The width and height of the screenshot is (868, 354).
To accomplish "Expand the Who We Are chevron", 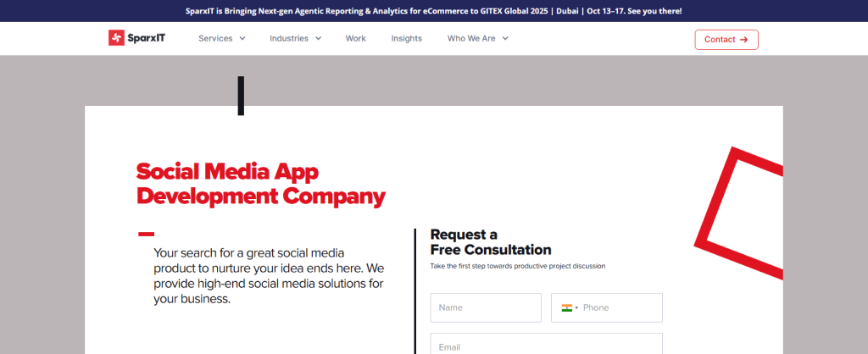I will pyautogui.click(x=505, y=38).
